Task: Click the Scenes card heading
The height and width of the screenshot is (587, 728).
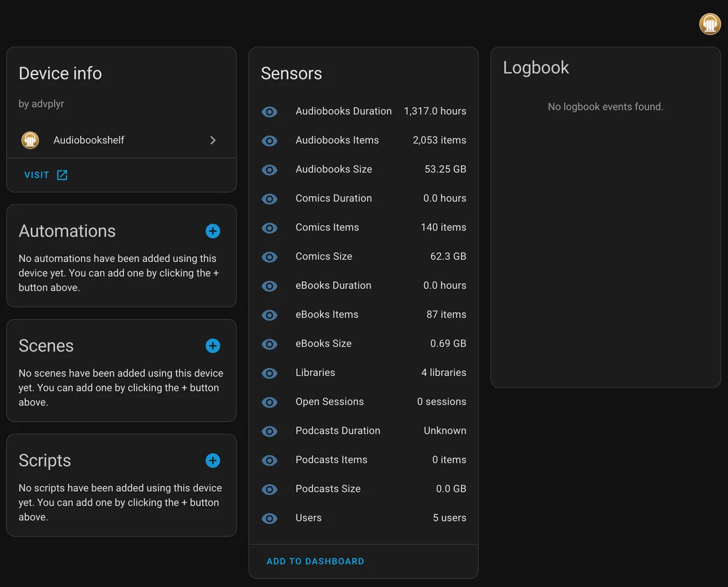Action: (46, 346)
